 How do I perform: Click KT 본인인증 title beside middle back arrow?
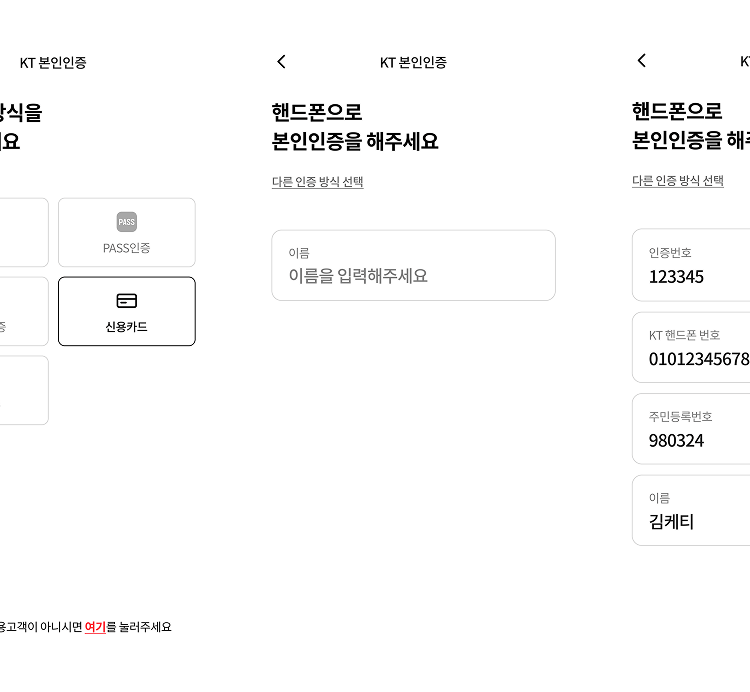[413, 62]
